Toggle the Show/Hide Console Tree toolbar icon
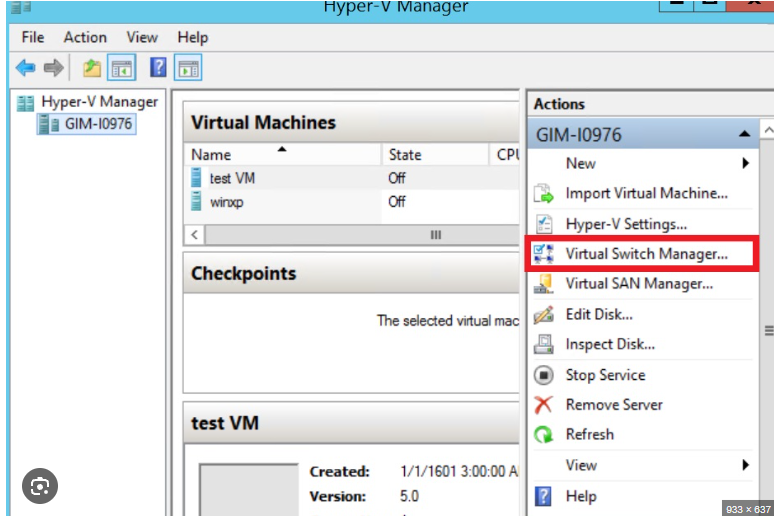 pyautogui.click(x=121, y=68)
